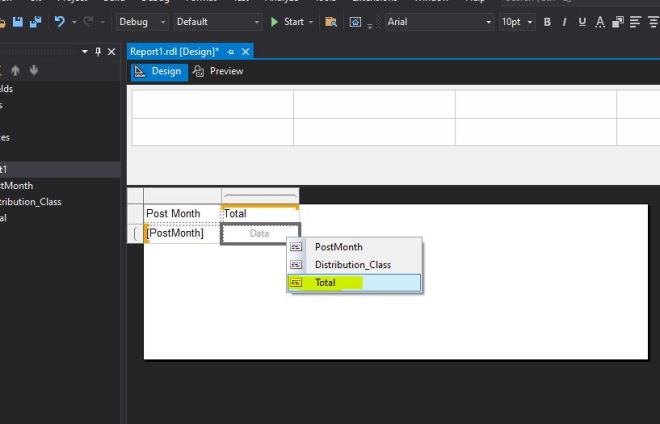Image resolution: width=660 pixels, height=424 pixels.
Task: Choose PostMonth from the field popup
Action: tap(354, 247)
